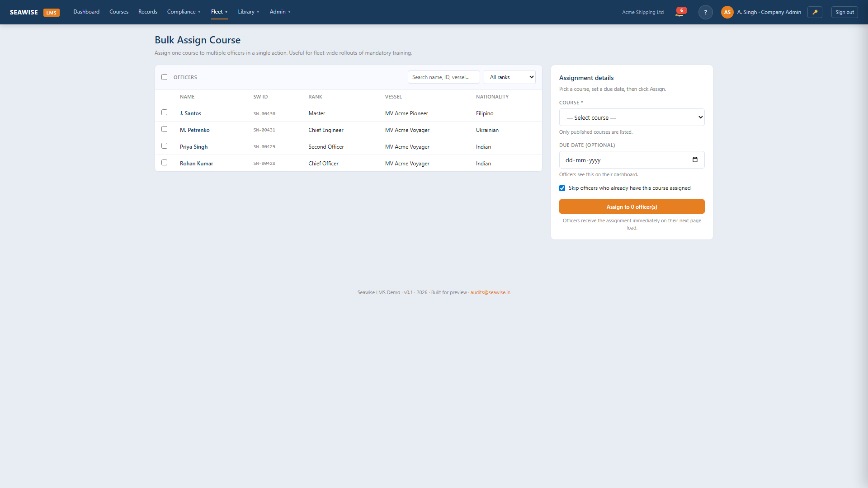Open the Select course dropdown

[x=632, y=117]
